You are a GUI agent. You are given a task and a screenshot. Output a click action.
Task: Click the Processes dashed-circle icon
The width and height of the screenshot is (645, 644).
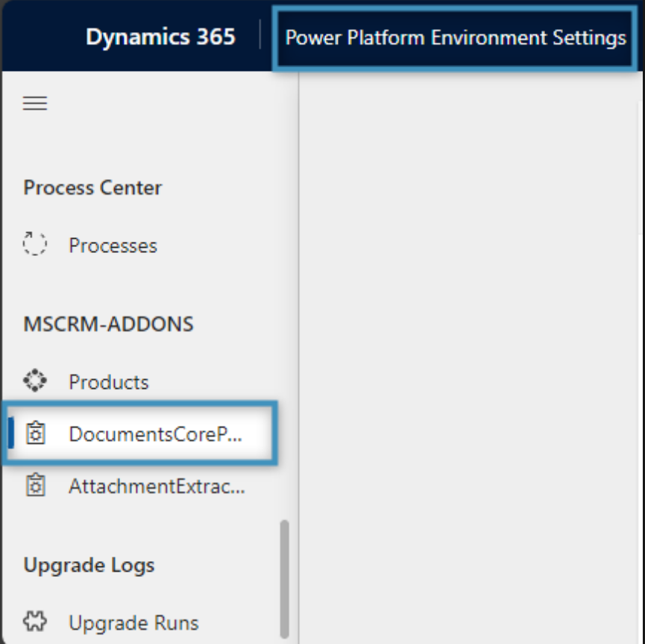pyautogui.click(x=35, y=244)
